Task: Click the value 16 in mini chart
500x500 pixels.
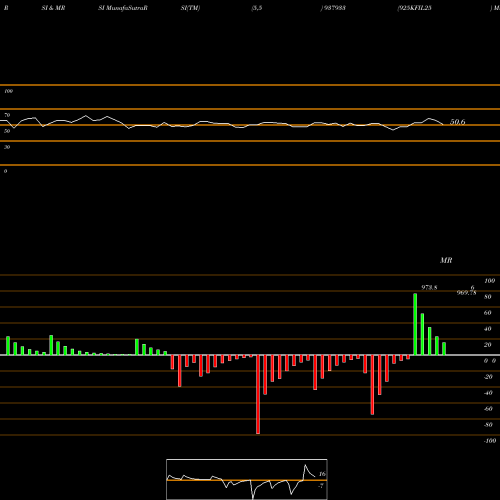Action: point(322,474)
